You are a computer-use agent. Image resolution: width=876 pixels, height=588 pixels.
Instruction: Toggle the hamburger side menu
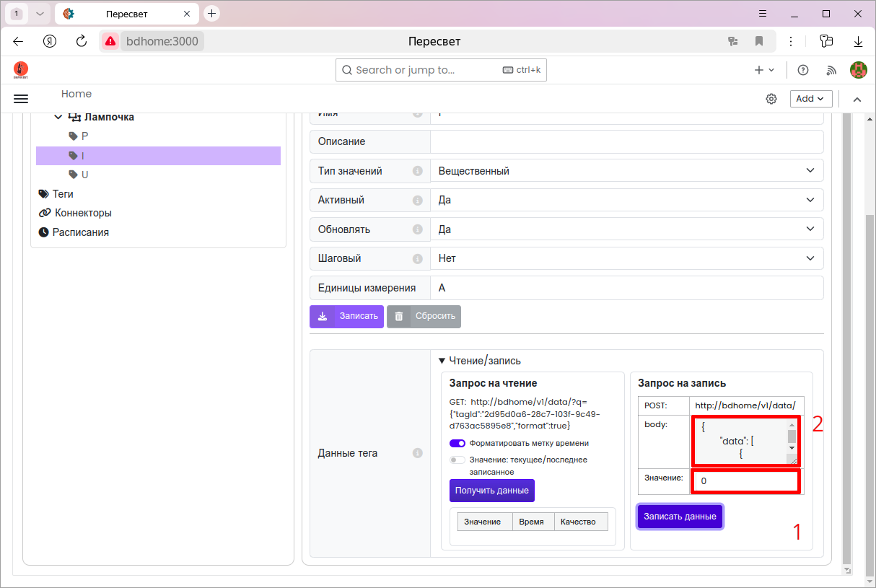click(x=21, y=99)
